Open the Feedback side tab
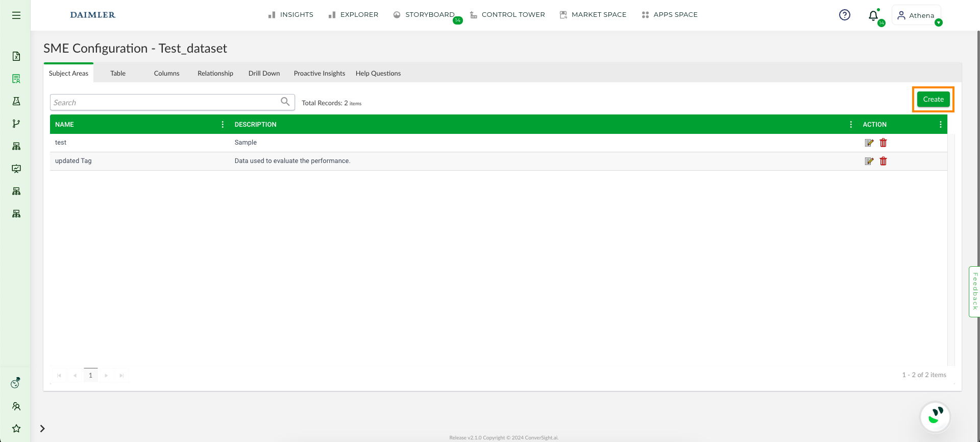 click(x=974, y=291)
